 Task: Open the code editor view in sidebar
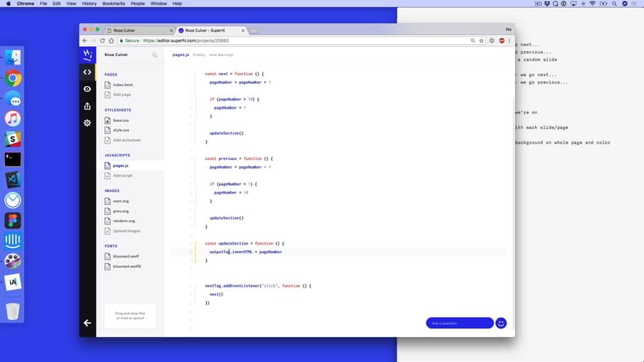[87, 72]
